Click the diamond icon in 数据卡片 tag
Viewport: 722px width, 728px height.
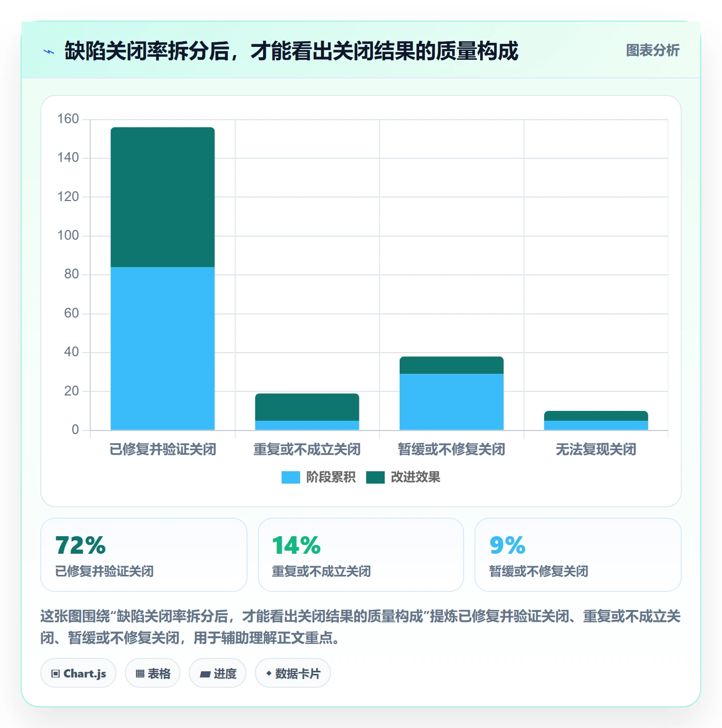tap(269, 673)
